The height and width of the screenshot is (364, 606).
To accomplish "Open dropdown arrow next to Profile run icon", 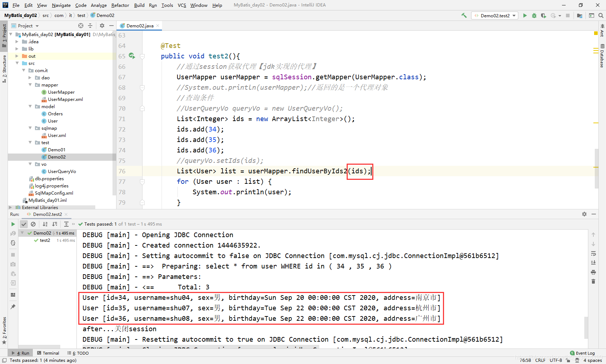I will (x=560, y=16).
